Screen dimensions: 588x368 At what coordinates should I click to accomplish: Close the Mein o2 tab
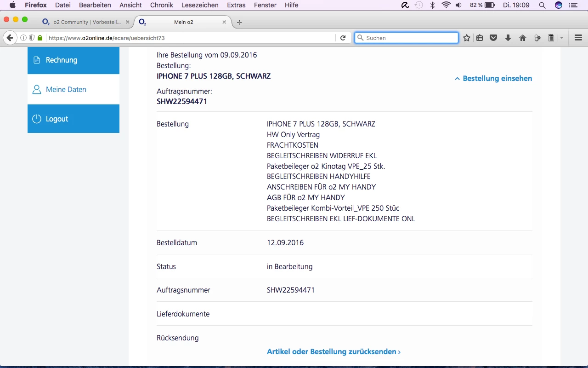224,22
